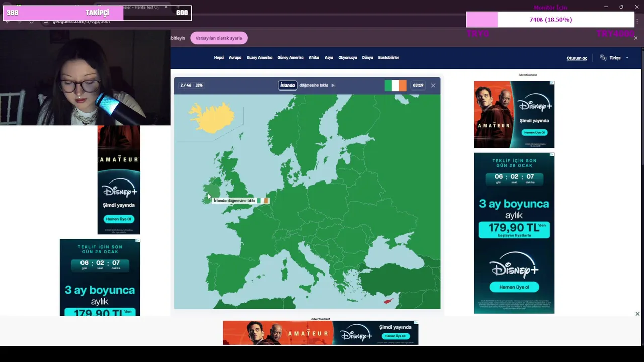Click the 33% score indicator

(x=199, y=85)
